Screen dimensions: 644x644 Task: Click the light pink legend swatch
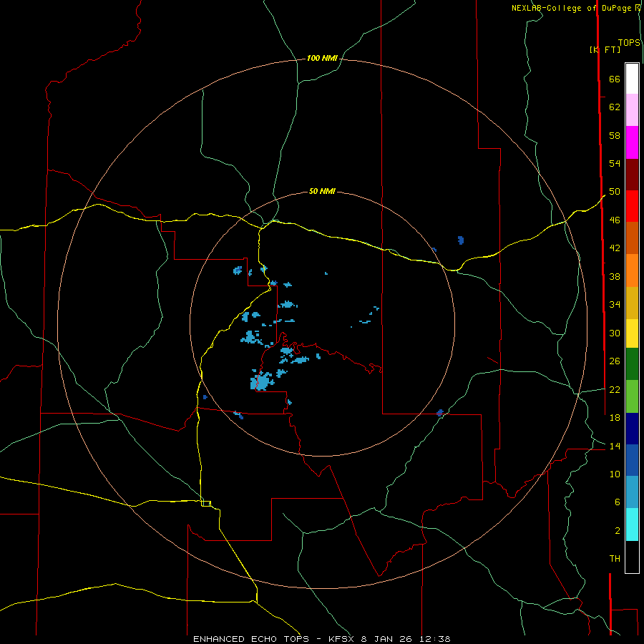[632, 109]
